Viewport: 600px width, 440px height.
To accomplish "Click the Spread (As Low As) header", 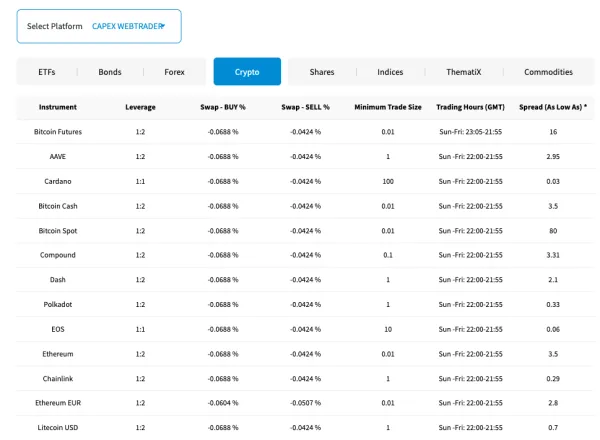I will coord(553,107).
